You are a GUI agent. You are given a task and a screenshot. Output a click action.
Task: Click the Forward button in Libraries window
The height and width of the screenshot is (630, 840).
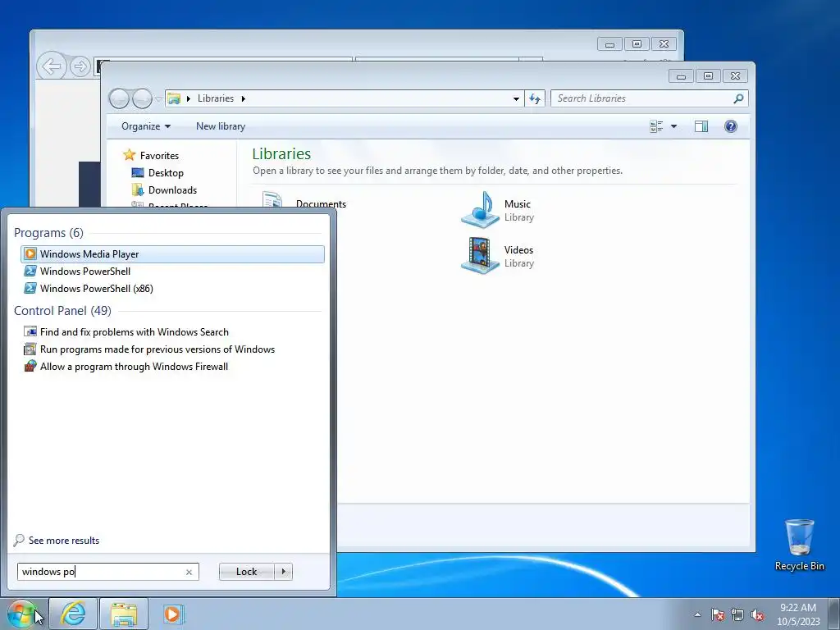142,98
